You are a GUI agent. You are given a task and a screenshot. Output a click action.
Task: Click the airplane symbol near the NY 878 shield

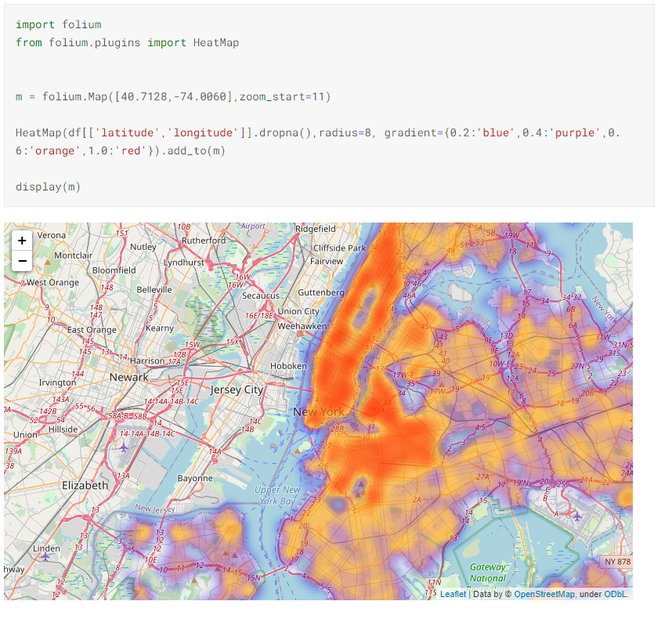577,517
